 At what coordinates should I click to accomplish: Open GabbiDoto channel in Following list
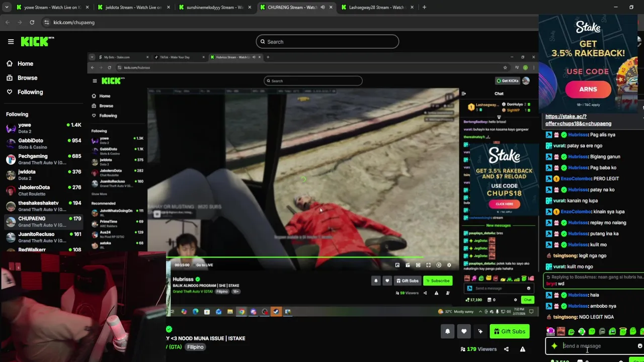coord(44,143)
